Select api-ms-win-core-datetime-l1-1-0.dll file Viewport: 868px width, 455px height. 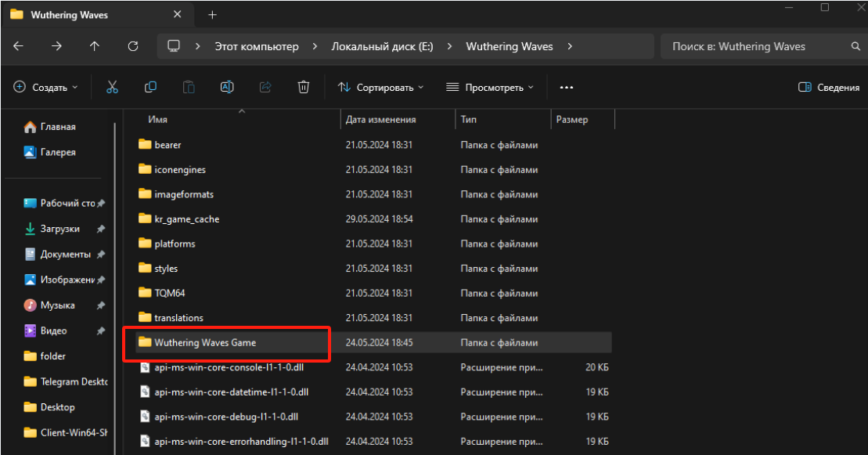(373, 392)
